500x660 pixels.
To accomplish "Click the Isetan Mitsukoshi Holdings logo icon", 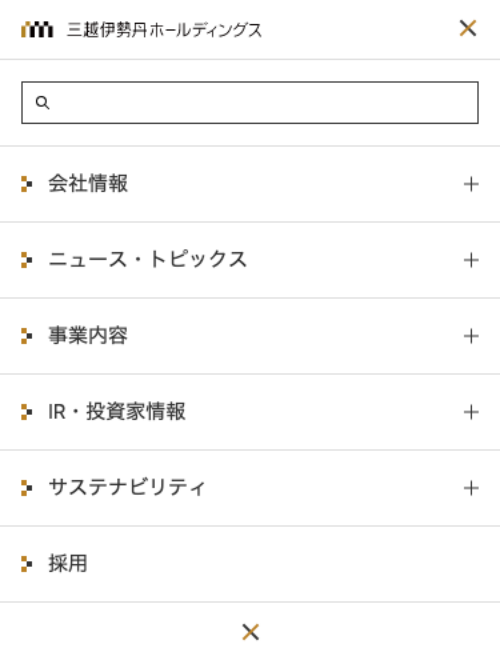I will 37,29.
